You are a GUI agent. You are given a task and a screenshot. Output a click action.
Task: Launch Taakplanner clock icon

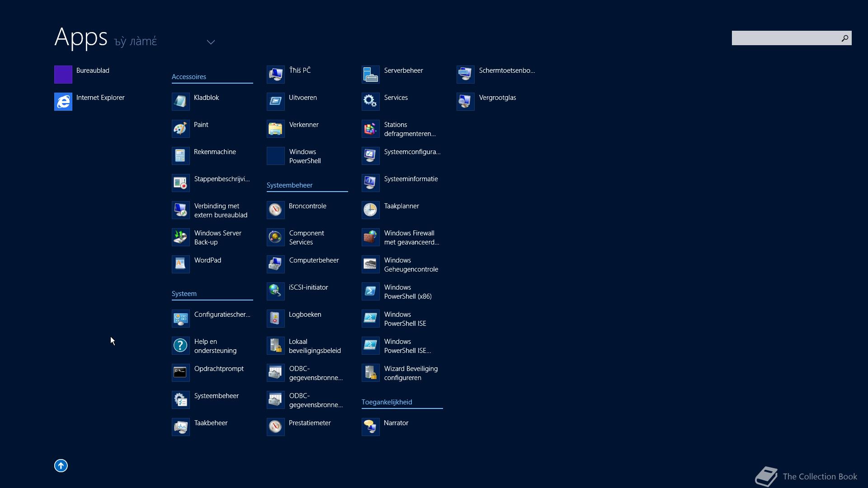371,210
